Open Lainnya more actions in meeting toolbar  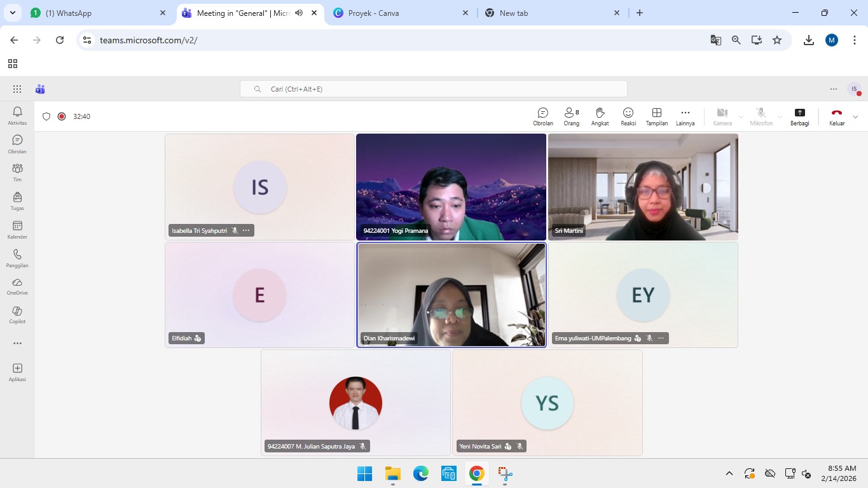(685, 116)
